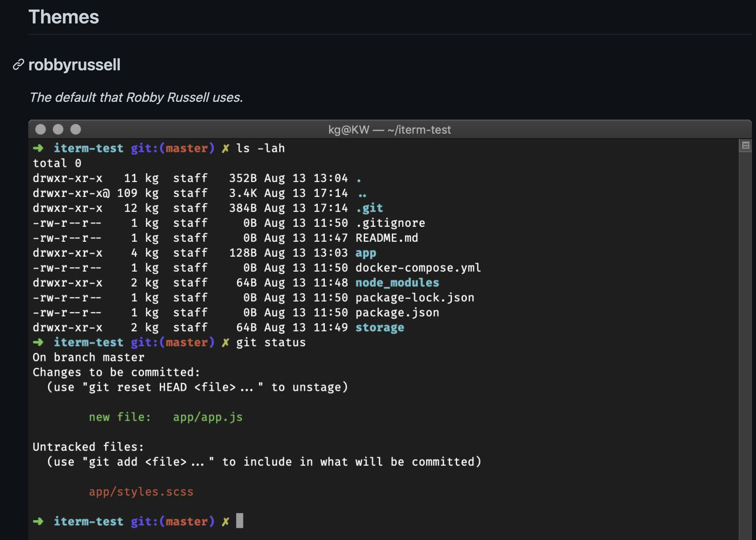756x540 pixels.
Task: Click the ".git" directory name
Action: [369, 208]
